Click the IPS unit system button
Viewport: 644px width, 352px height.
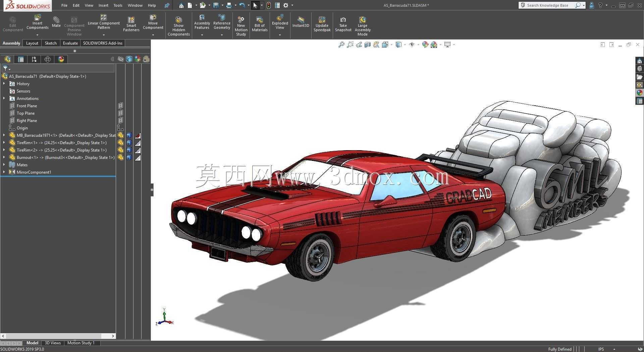pos(601,349)
